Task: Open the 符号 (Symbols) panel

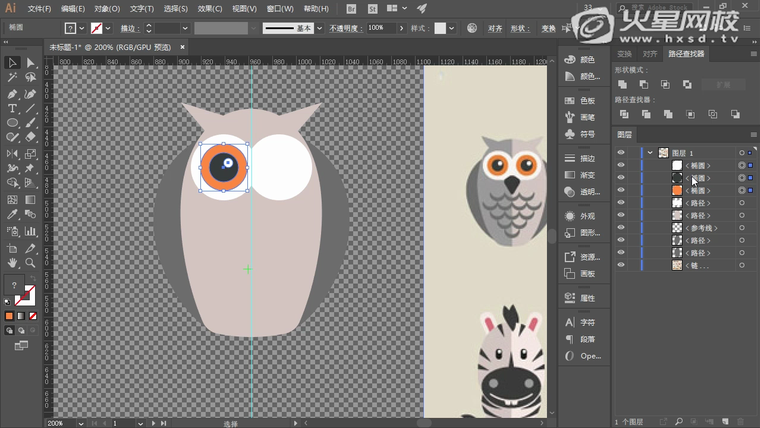Action: (x=587, y=134)
